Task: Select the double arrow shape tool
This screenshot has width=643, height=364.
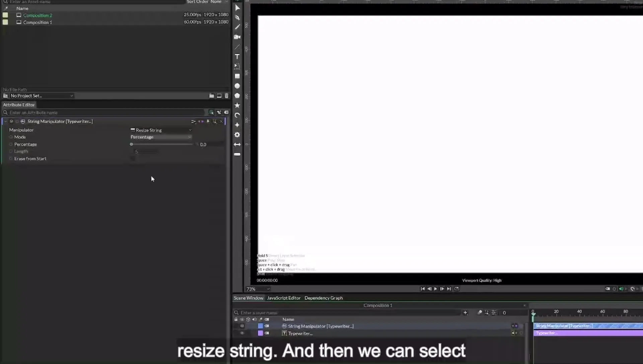Action: click(237, 145)
